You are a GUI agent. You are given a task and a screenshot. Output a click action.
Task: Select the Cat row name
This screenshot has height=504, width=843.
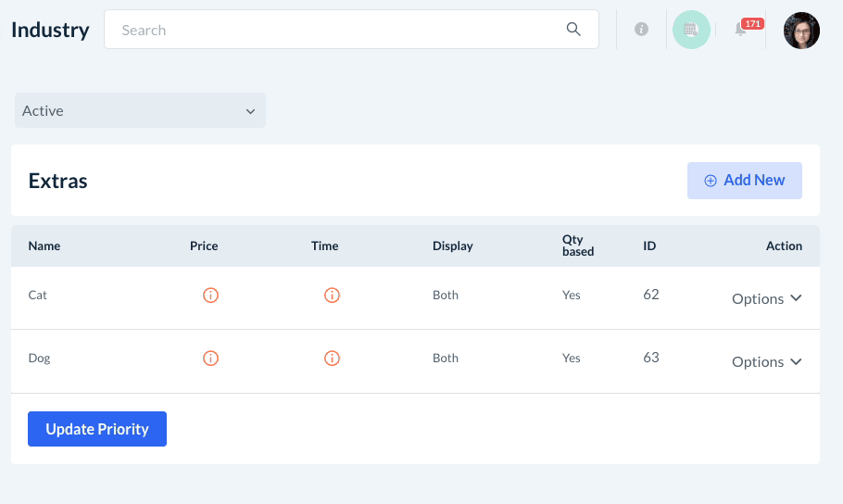(x=38, y=295)
